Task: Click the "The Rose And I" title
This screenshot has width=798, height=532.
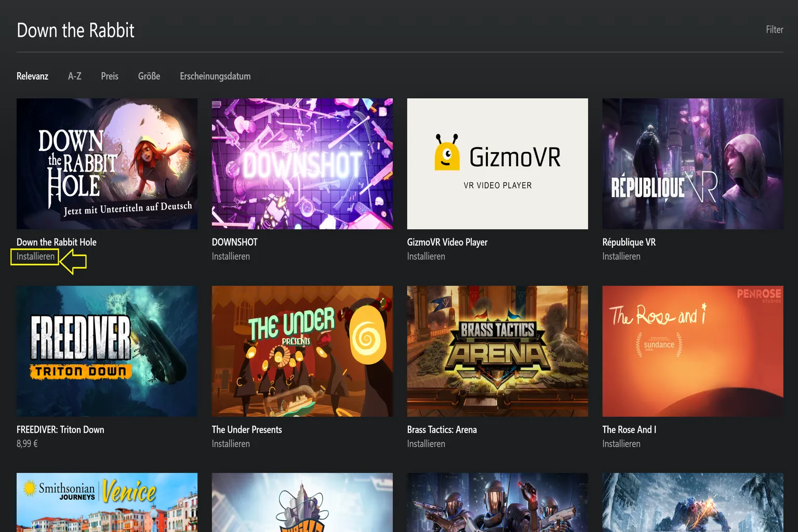Action: tap(629, 430)
